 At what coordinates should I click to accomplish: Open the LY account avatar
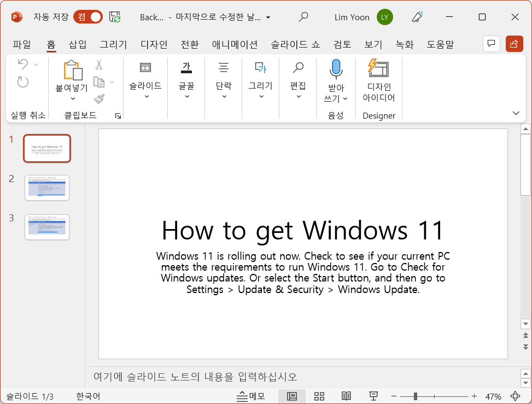(384, 17)
